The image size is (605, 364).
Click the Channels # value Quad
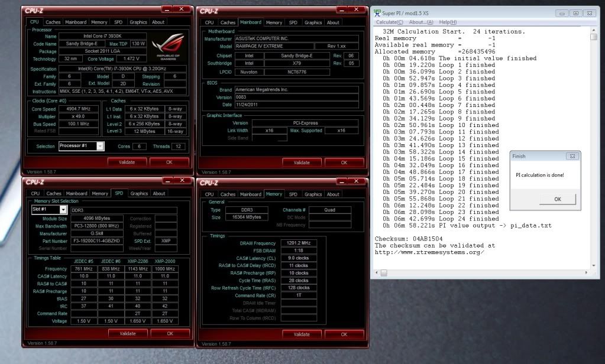click(x=330, y=210)
